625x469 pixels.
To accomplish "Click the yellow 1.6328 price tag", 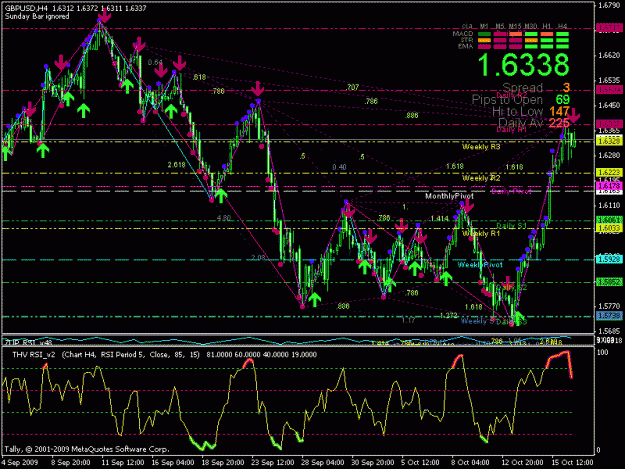I will [x=609, y=141].
